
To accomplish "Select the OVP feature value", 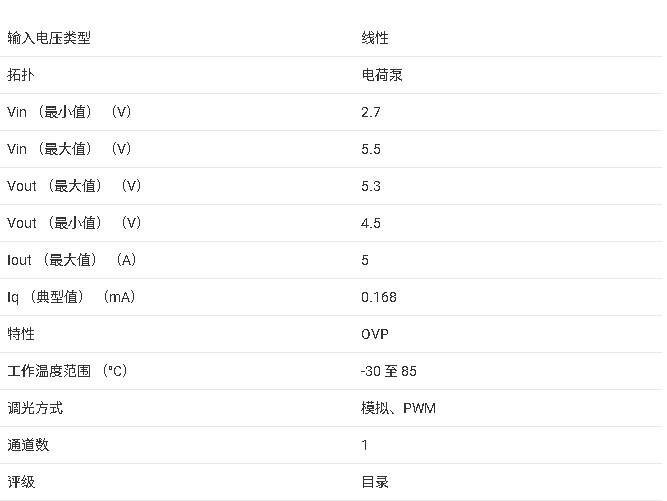I will click(375, 334).
